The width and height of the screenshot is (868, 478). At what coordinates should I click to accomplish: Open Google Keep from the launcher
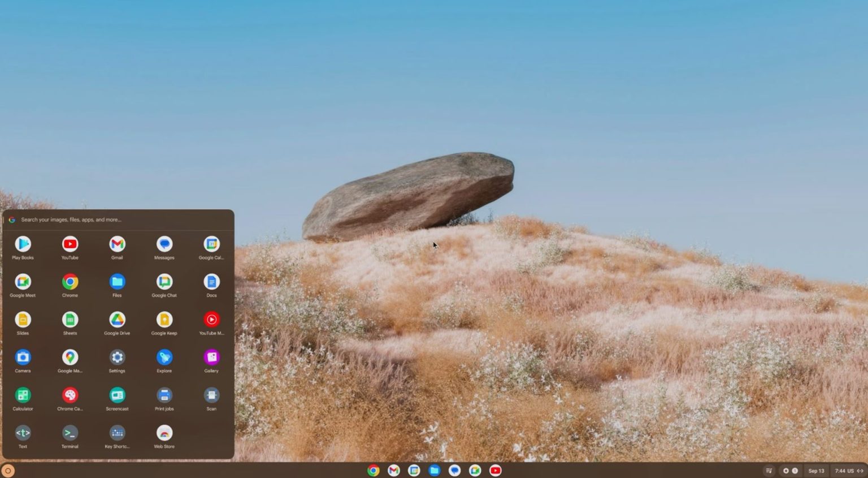164,319
